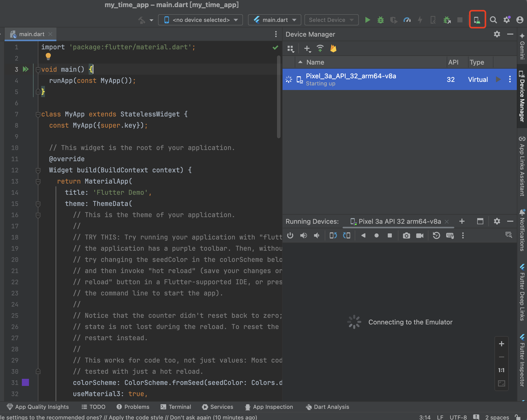Click the Device Manager panel icon
Viewport: 527px width, 420px height.
477,20
